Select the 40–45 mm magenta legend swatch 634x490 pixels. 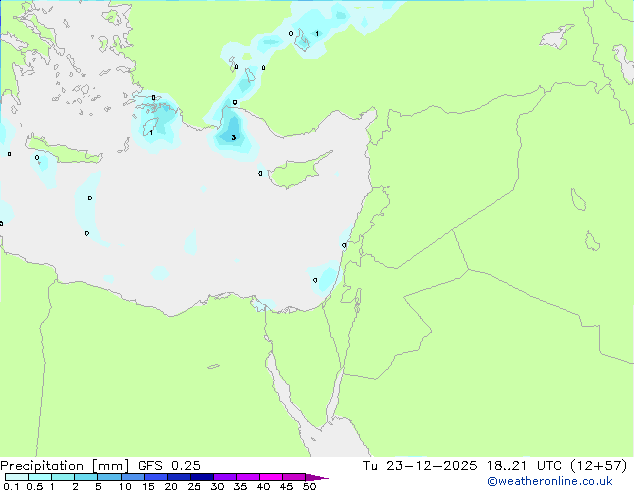(271, 477)
